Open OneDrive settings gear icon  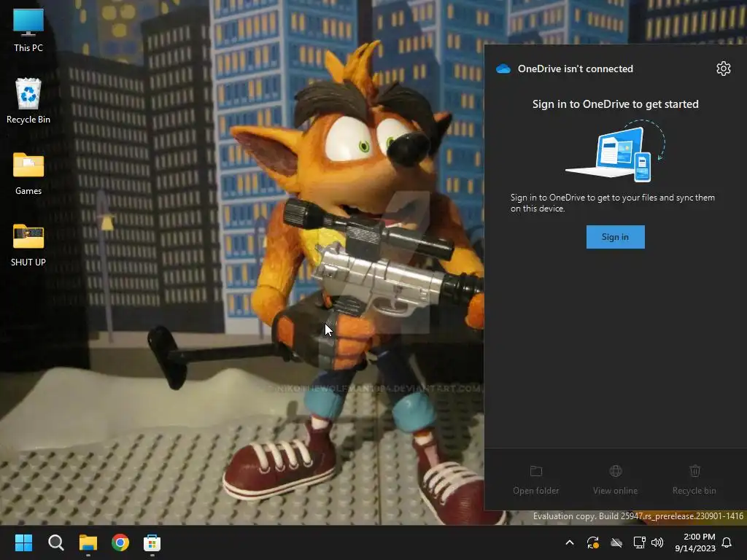coord(723,69)
